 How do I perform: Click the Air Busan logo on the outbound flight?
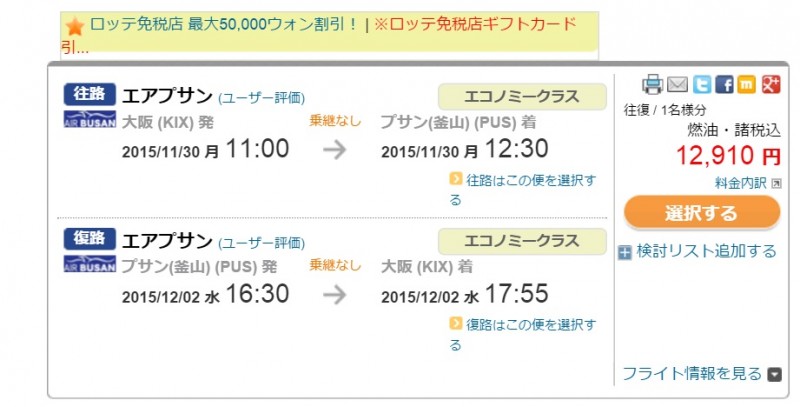(90, 119)
